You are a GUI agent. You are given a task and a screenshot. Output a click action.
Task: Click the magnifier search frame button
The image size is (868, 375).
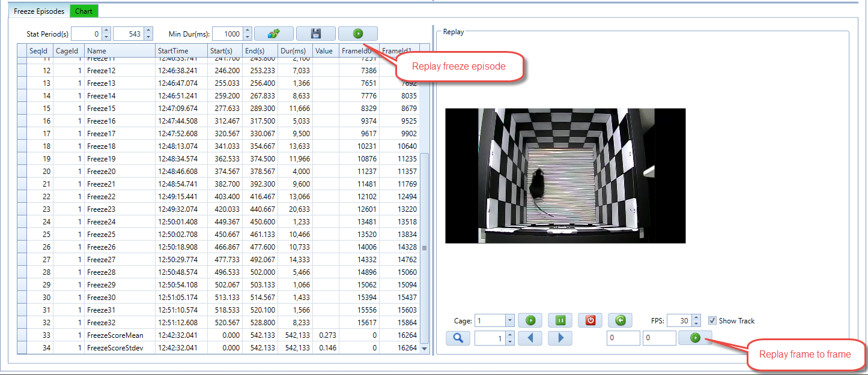[458, 338]
